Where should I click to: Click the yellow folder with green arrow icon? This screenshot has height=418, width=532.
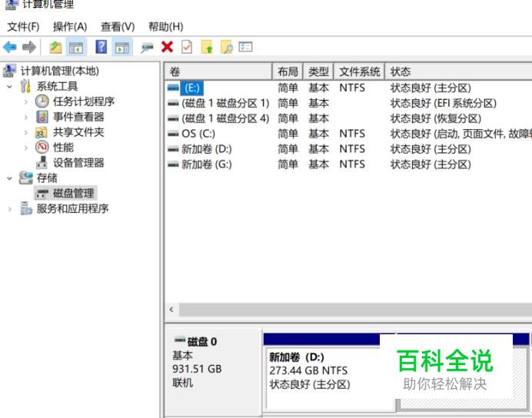tap(207, 47)
